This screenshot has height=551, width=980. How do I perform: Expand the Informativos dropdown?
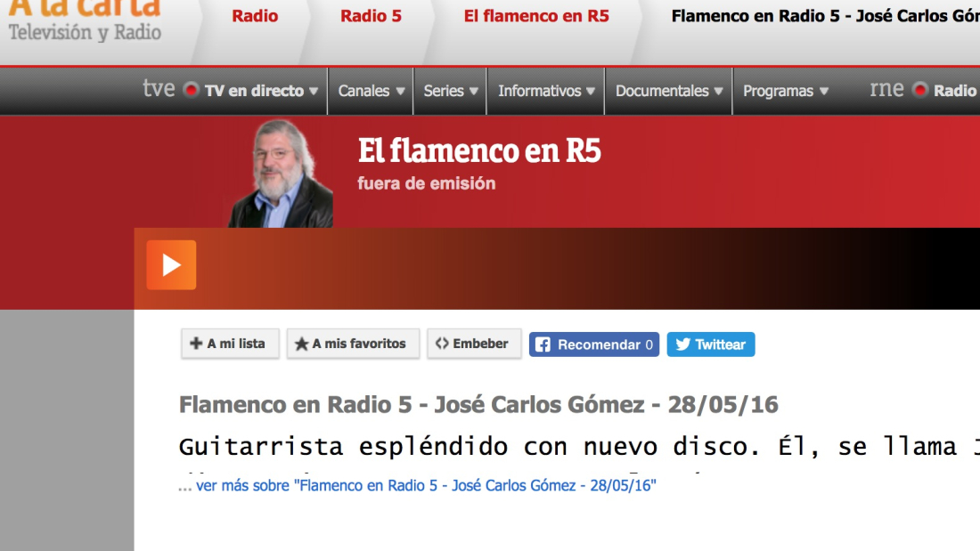[x=546, y=91]
